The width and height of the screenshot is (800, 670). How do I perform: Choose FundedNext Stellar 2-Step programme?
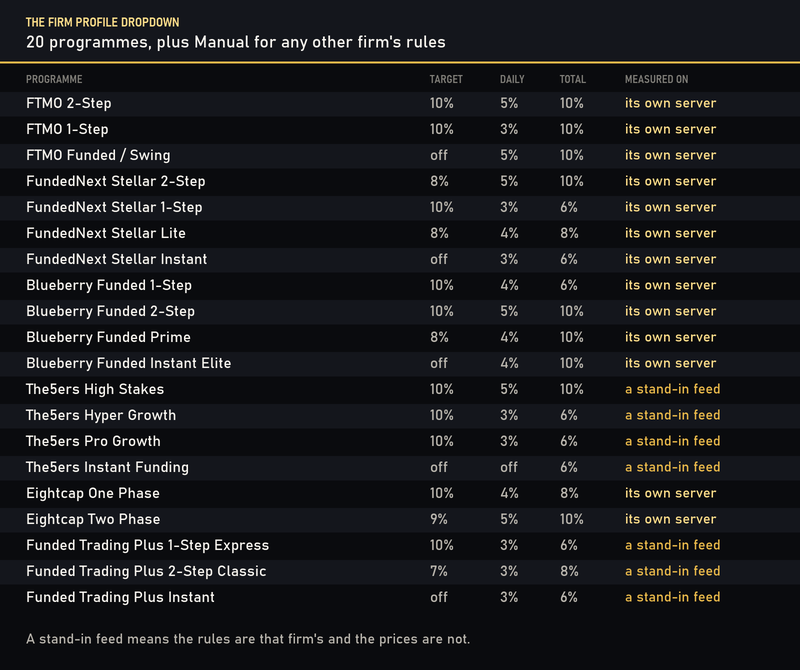(x=400, y=182)
